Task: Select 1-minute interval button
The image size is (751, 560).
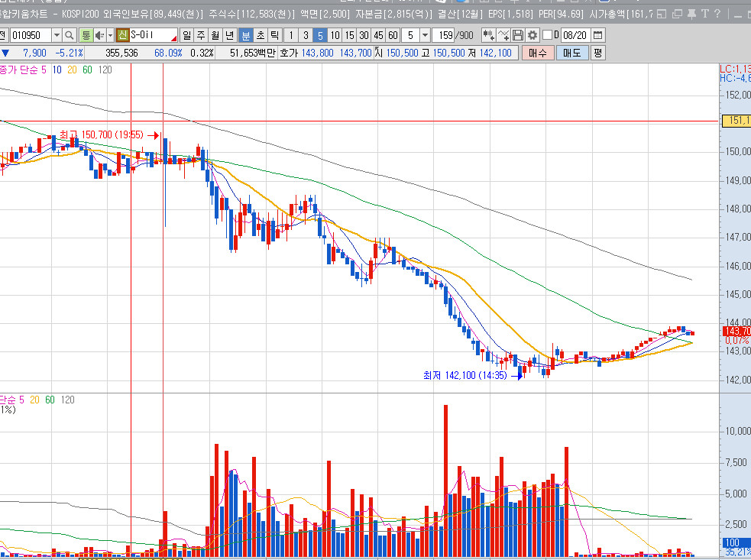Action: click(291, 35)
